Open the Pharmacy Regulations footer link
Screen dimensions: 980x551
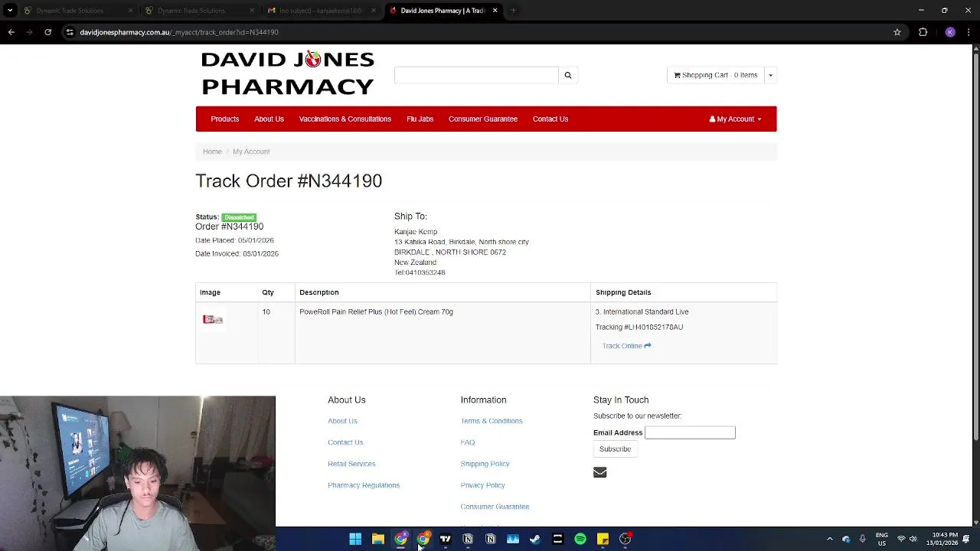click(364, 485)
